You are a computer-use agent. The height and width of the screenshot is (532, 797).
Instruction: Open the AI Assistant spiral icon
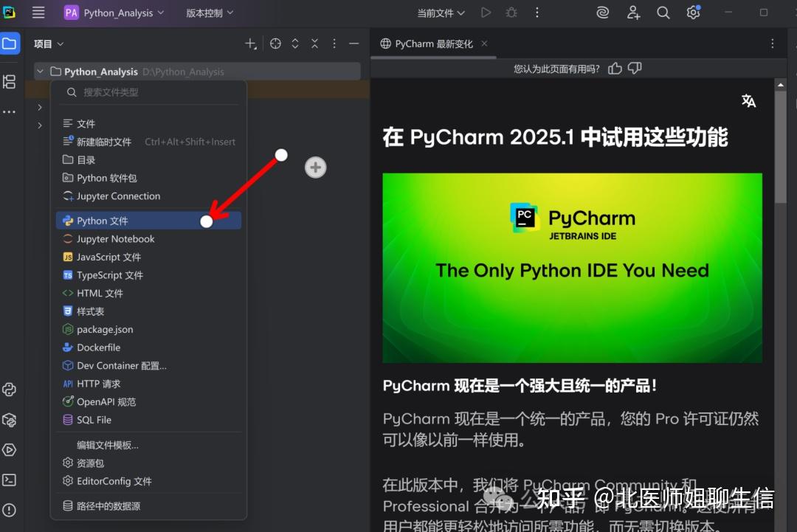[603, 13]
